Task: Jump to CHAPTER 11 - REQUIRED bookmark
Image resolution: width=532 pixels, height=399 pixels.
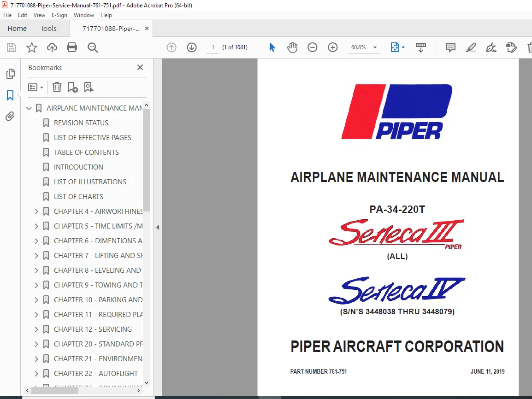Action: tap(98, 315)
